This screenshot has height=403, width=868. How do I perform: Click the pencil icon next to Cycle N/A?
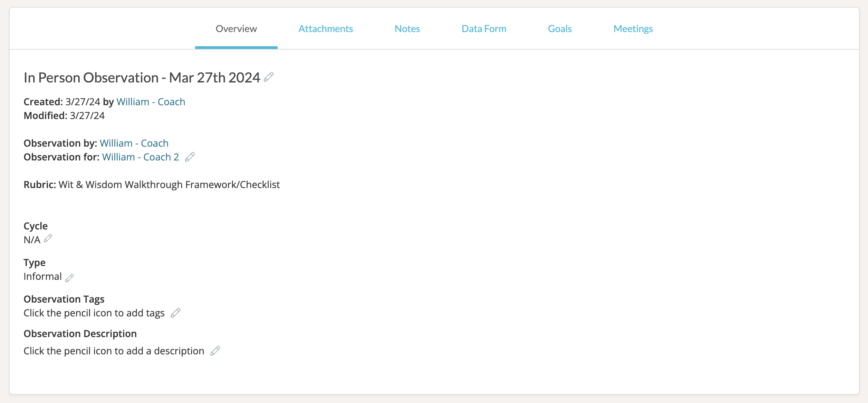[48, 238]
